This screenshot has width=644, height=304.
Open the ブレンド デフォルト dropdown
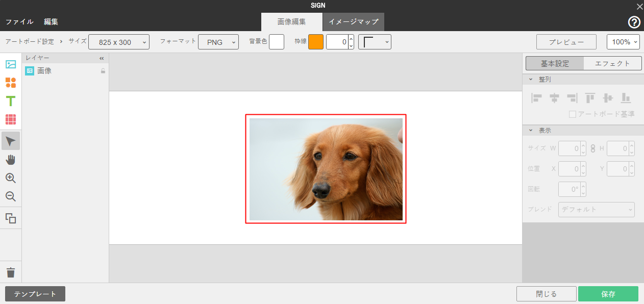[x=597, y=210]
